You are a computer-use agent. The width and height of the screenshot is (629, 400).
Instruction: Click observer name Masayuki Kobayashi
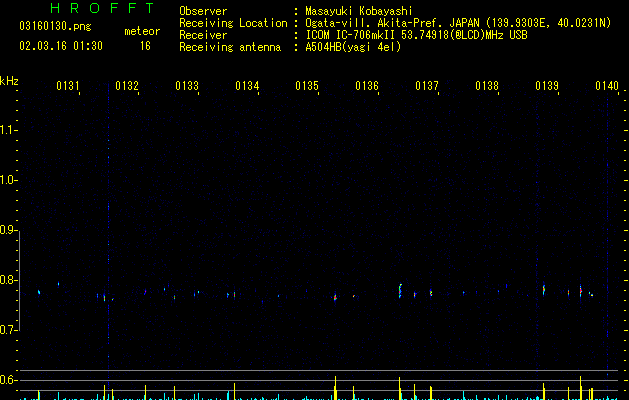(x=359, y=11)
